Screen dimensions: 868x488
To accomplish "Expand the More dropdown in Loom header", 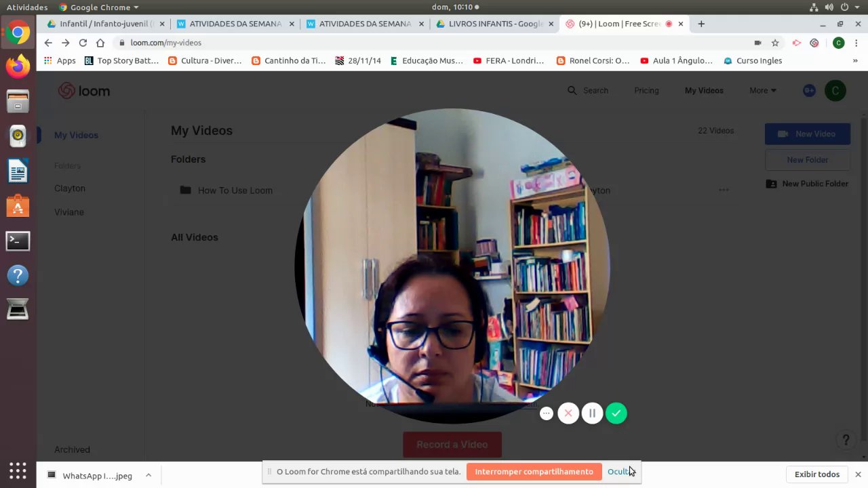I will pyautogui.click(x=763, y=90).
